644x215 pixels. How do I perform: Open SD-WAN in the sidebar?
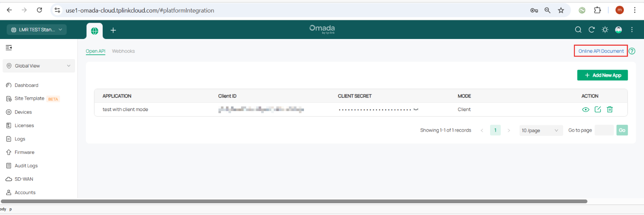pyautogui.click(x=24, y=179)
